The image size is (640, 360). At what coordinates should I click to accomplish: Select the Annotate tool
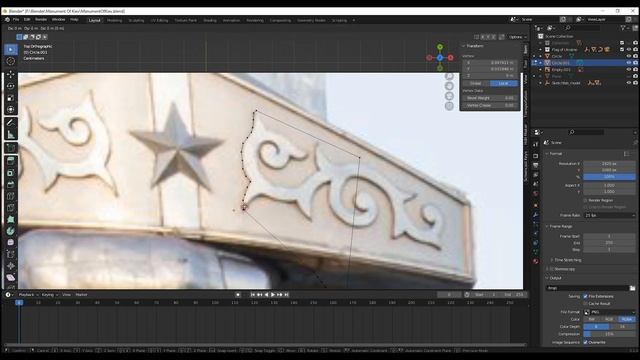tap(11, 122)
